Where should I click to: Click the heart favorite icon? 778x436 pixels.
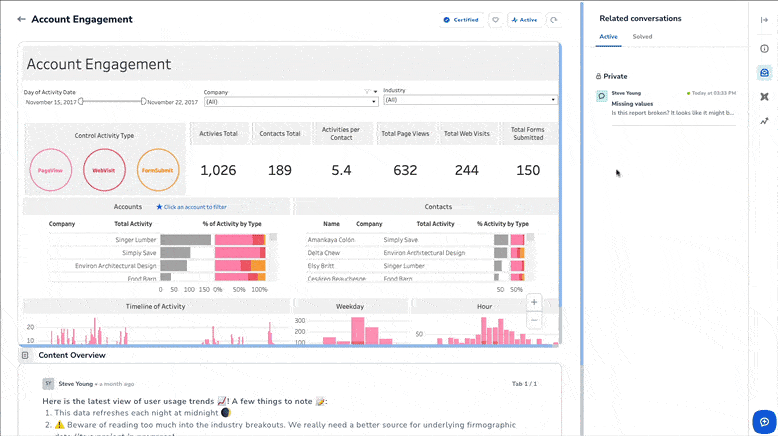click(x=494, y=19)
